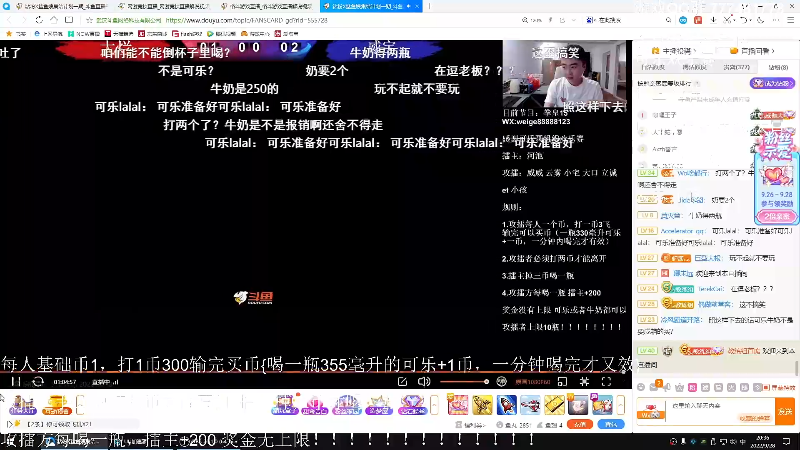Click the douyu.com address bar

pyautogui.click(x=246, y=20)
